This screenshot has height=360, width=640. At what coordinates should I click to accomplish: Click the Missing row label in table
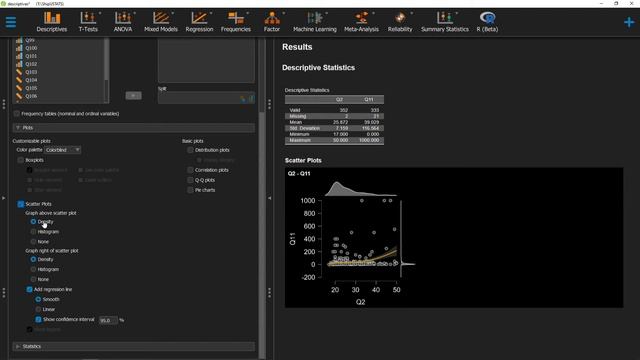(x=298, y=116)
